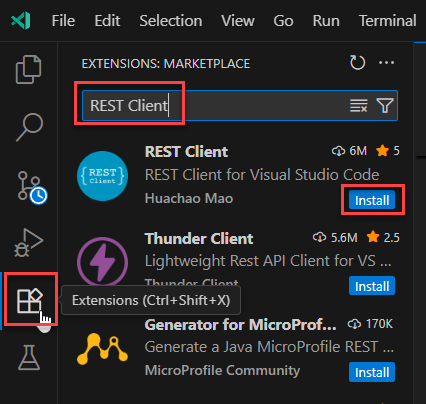Open the marketplace more actions menu
Viewport: 426px width, 404px height.
pos(387,63)
